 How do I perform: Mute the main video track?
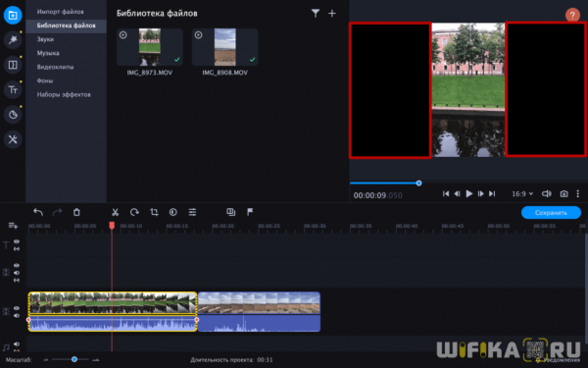pos(17,315)
